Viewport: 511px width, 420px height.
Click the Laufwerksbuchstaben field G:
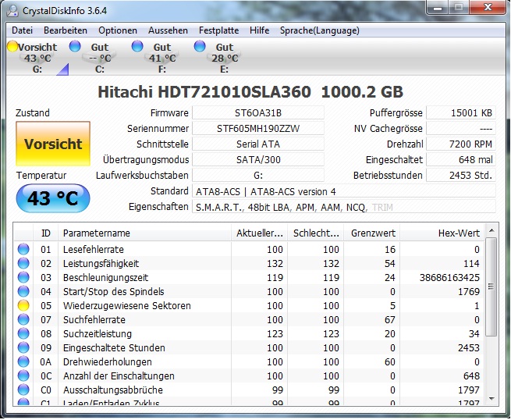click(258, 176)
